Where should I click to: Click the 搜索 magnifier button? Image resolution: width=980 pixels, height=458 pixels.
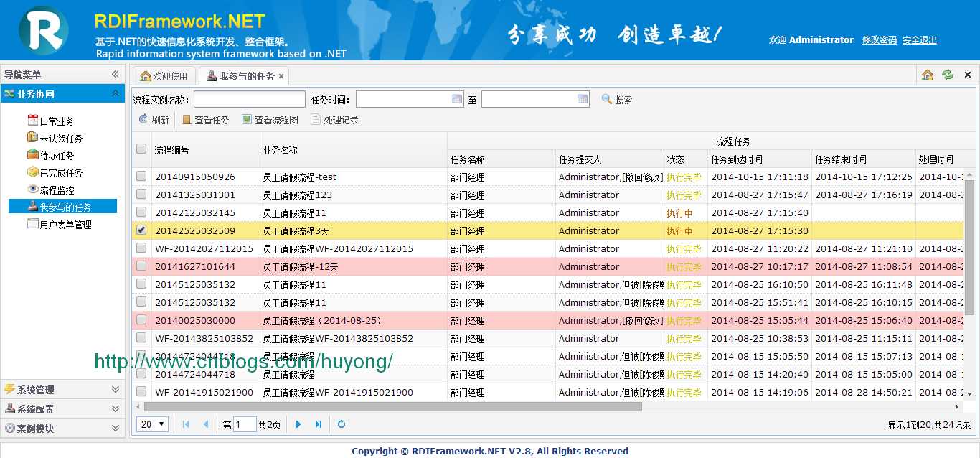[x=617, y=100]
